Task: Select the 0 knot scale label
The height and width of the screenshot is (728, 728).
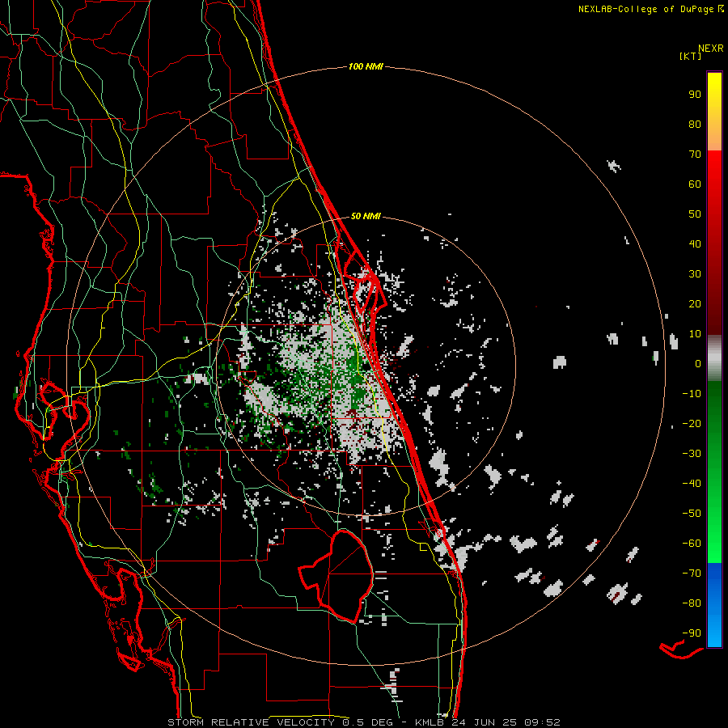Action: click(698, 364)
